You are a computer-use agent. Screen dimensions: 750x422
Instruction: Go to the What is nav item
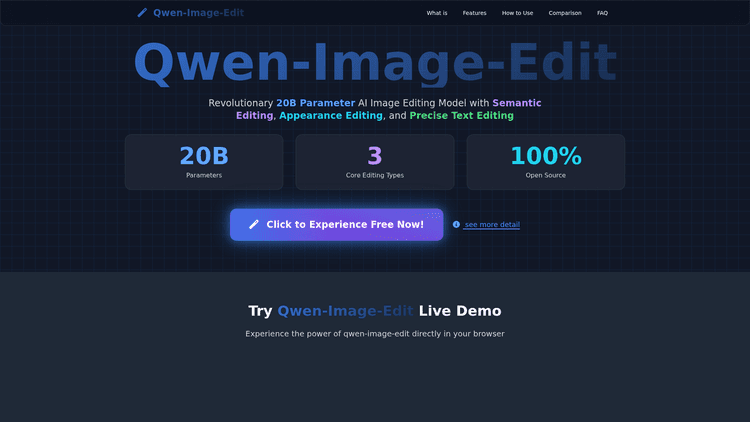pos(437,13)
